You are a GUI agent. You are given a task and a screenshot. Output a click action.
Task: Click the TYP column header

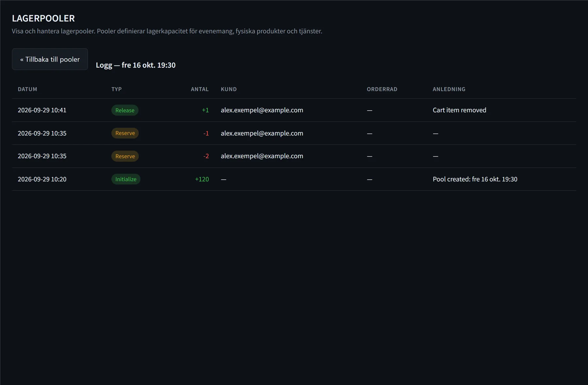tap(117, 89)
